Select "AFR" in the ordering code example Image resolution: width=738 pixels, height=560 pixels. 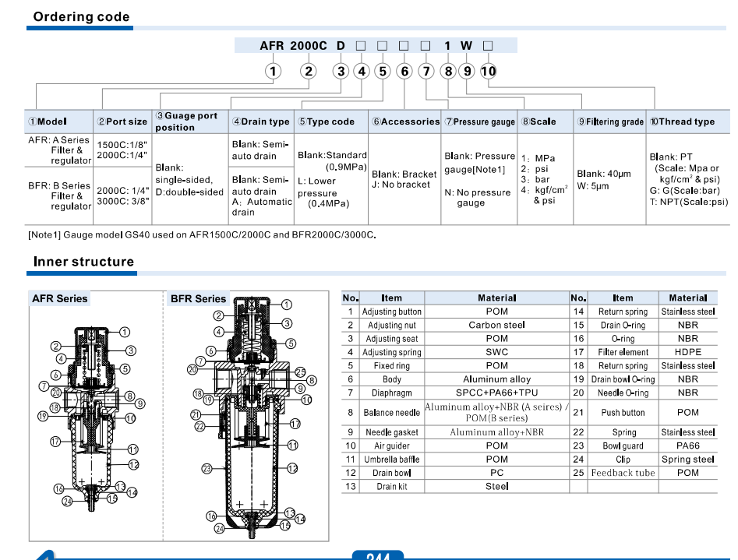coord(271,46)
